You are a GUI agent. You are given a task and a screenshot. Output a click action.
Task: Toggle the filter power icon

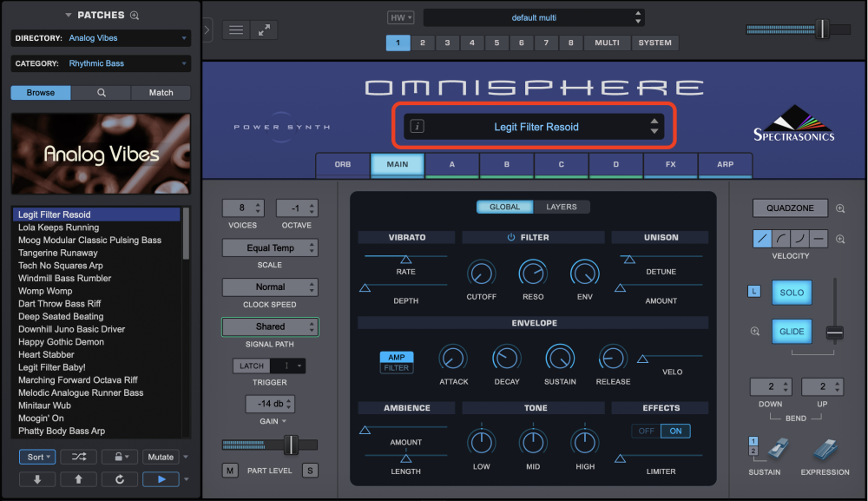(x=511, y=237)
